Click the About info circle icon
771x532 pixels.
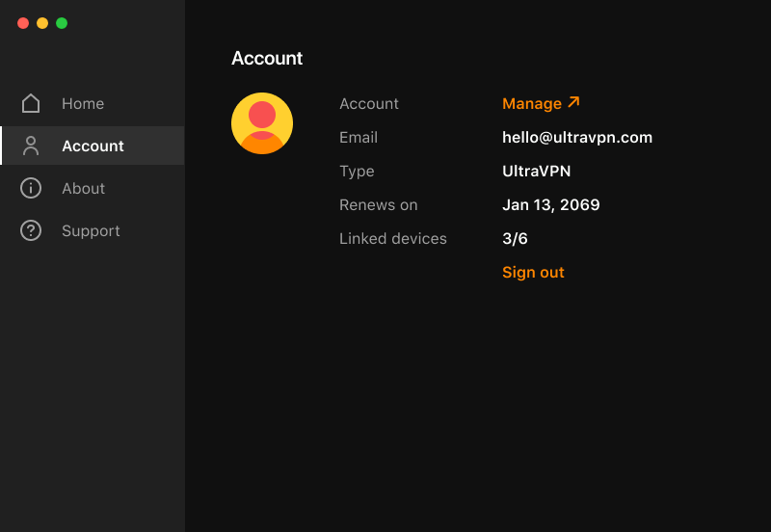[31, 188]
